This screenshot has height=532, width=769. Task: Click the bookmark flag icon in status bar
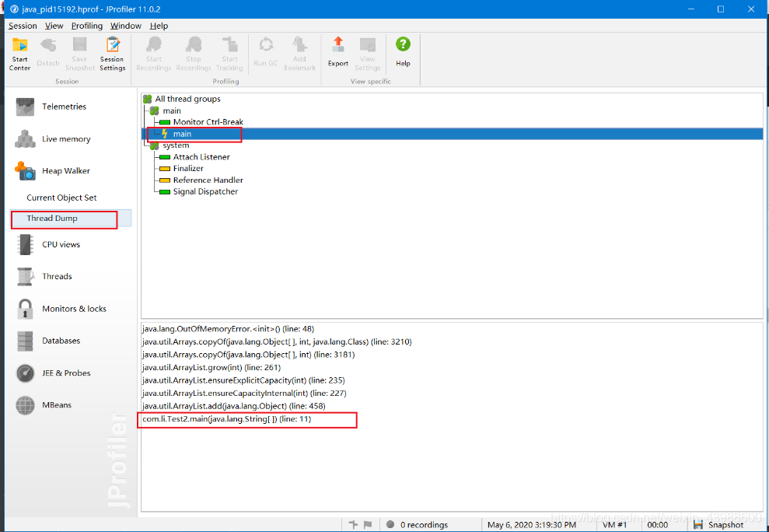click(x=368, y=525)
